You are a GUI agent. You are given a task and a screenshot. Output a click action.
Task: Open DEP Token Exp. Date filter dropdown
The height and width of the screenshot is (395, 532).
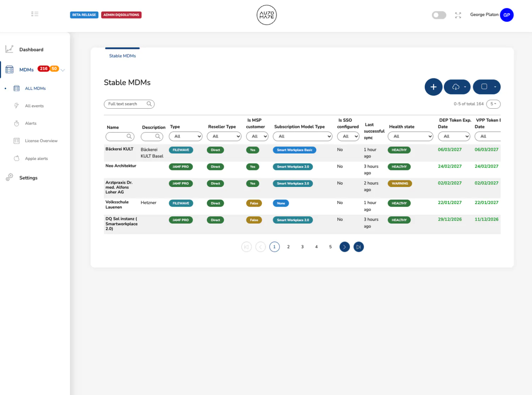[454, 137]
